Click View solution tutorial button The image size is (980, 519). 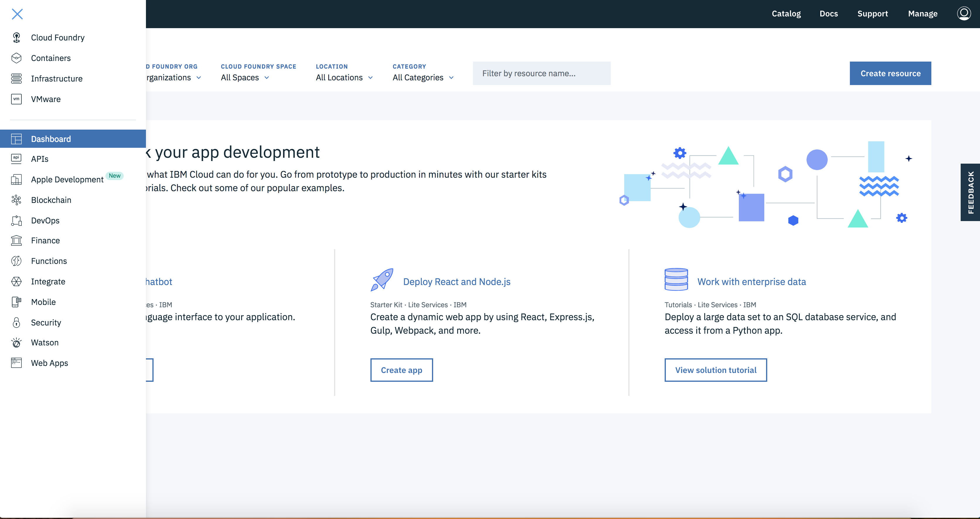coord(716,370)
